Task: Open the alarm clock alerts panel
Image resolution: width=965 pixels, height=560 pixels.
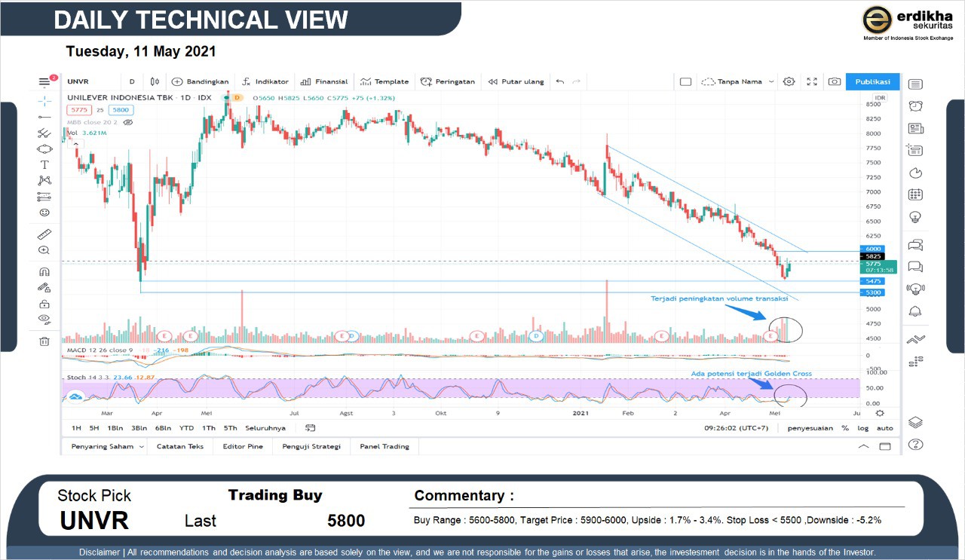Action: click(915, 106)
